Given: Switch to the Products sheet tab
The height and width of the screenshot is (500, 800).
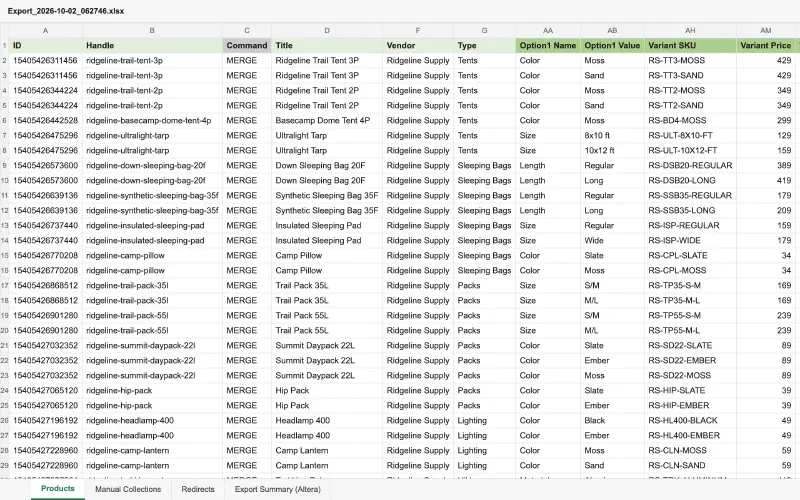Looking at the screenshot, I should 58,489.
